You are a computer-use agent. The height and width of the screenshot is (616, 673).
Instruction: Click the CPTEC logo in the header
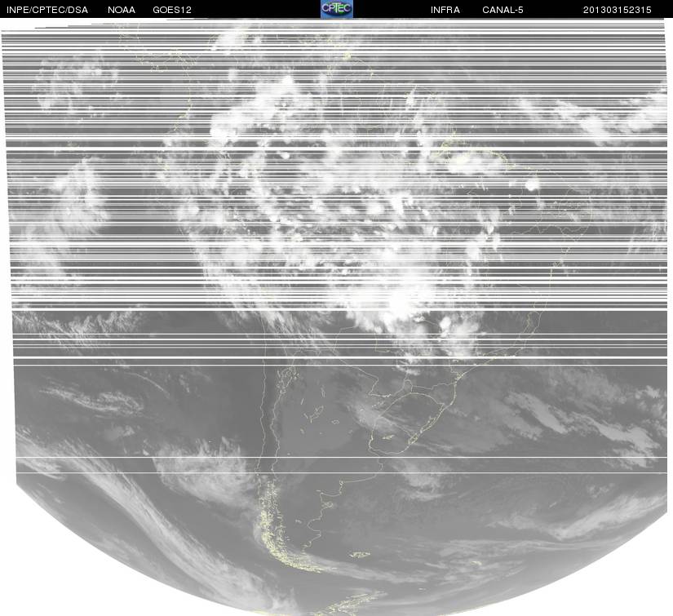[x=337, y=9]
